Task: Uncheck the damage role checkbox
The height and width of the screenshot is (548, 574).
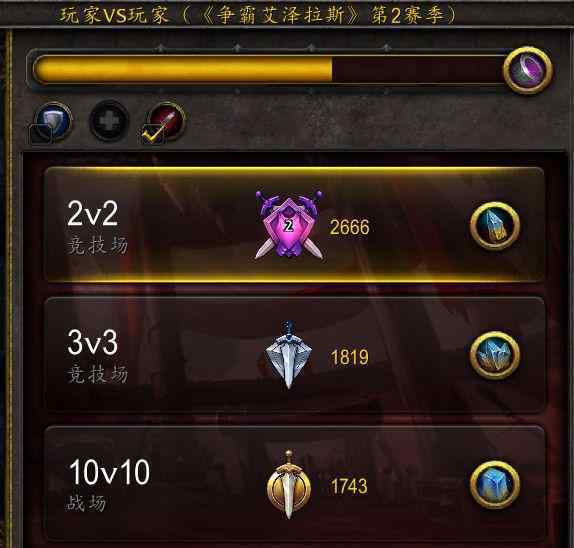Action: click(153, 134)
